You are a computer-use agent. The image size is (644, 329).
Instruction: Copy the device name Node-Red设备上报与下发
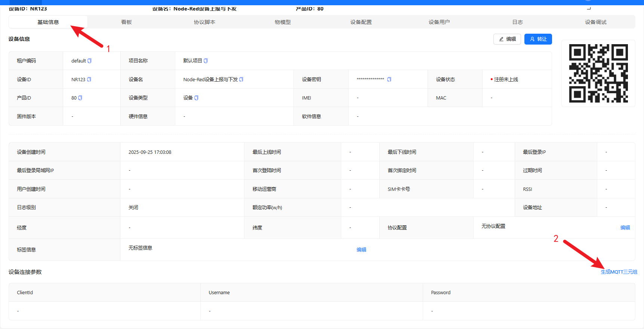point(241,79)
